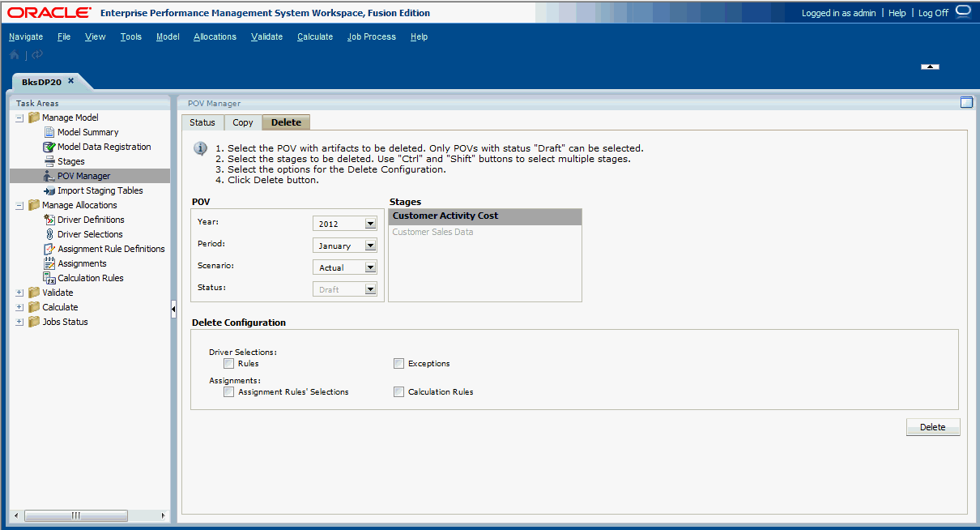Open the View menu
Image resolution: width=980 pixels, height=530 pixels.
click(96, 36)
